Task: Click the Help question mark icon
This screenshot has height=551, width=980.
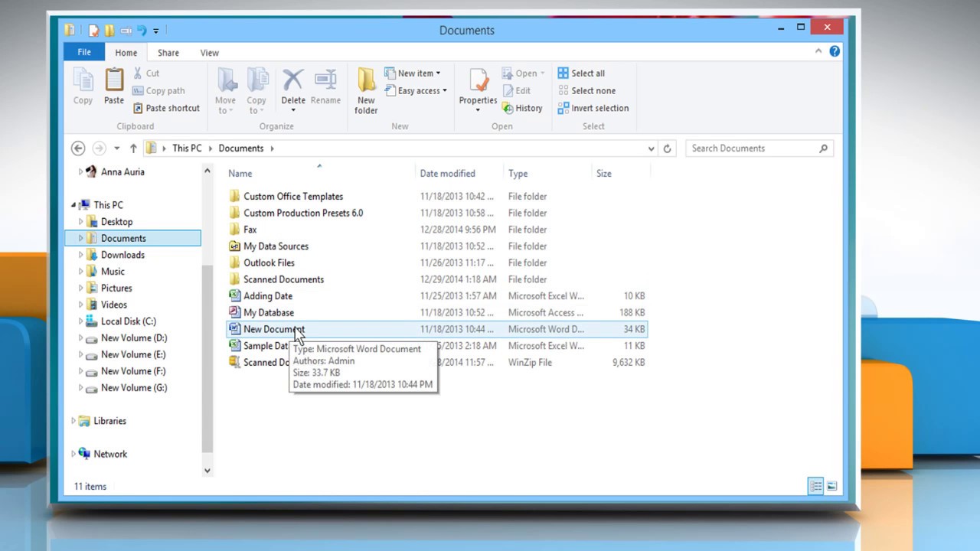Action: click(x=835, y=51)
